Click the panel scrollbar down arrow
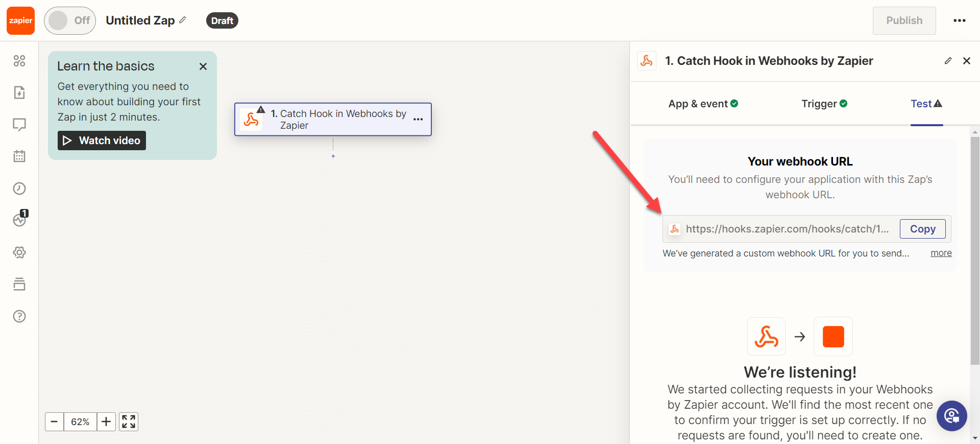The height and width of the screenshot is (444, 980). click(x=975, y=438)
